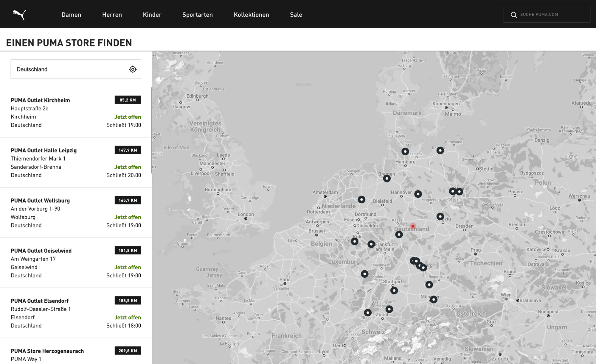Expand Herren navigation menu
Image resolution: width=596 pixels, height=364 pixels.
click(112, 14)
